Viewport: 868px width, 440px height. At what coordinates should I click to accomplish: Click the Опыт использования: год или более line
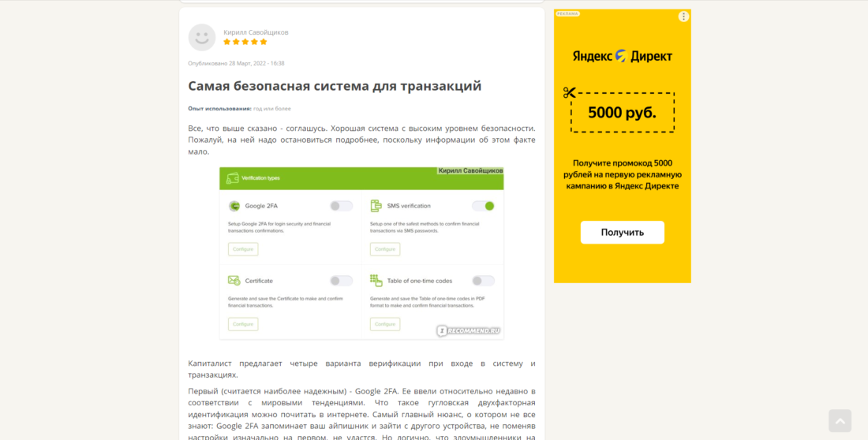tap(239, 109)
